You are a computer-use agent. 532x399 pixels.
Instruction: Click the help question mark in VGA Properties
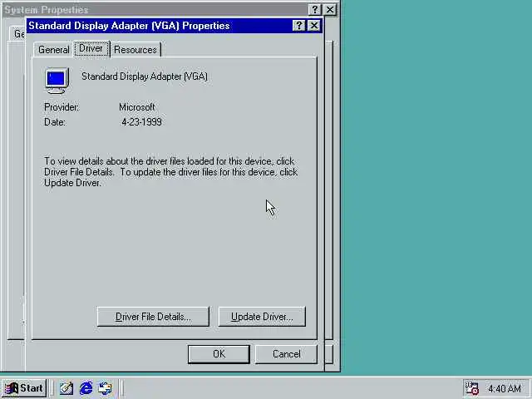click(299, 26)
